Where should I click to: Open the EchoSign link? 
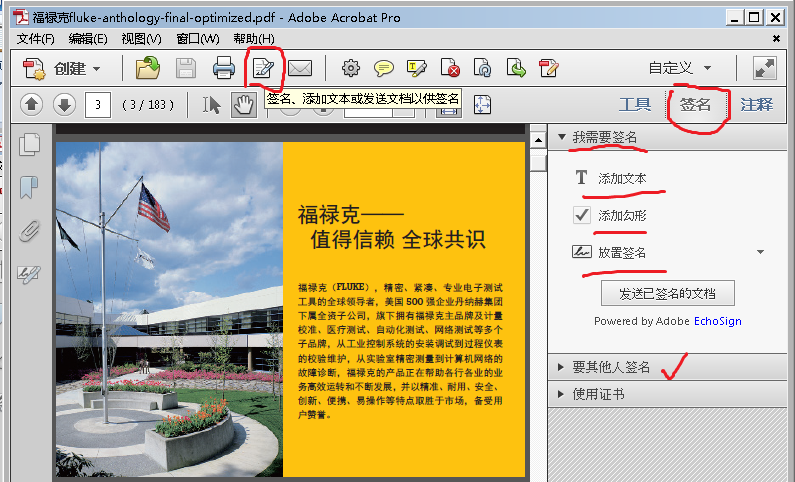pyautogui.click(x=717, y=321)
